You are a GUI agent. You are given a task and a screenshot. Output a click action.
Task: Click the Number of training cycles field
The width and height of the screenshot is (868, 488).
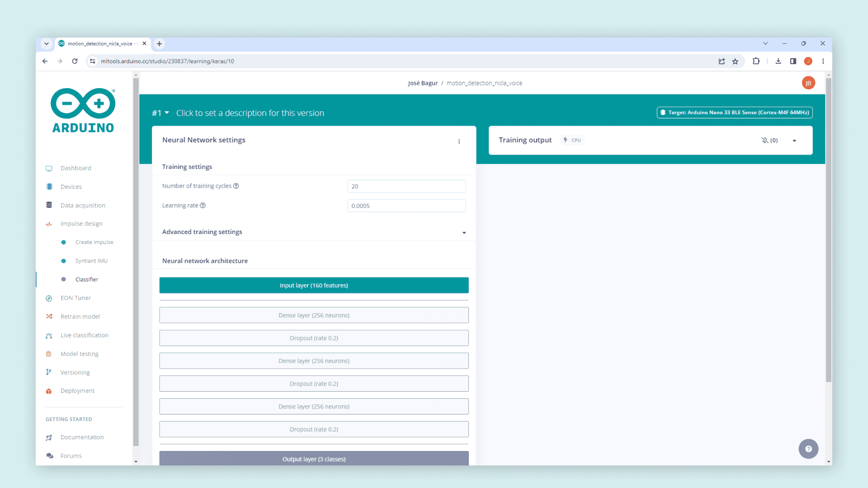pos(406,186)
